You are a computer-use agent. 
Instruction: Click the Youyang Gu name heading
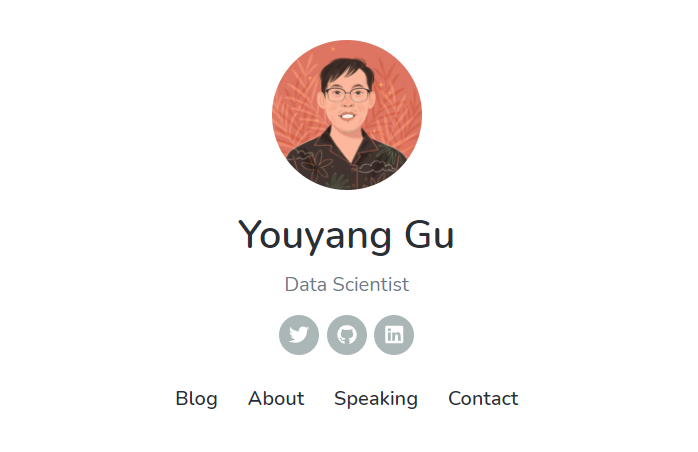[x=346, y=236]
